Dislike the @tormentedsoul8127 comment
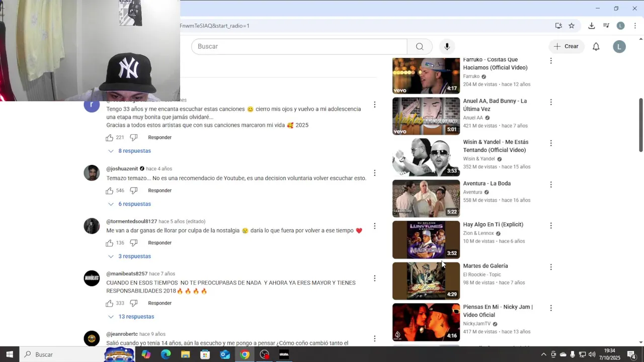Viewport: 644px width, 362px height. 134,243
